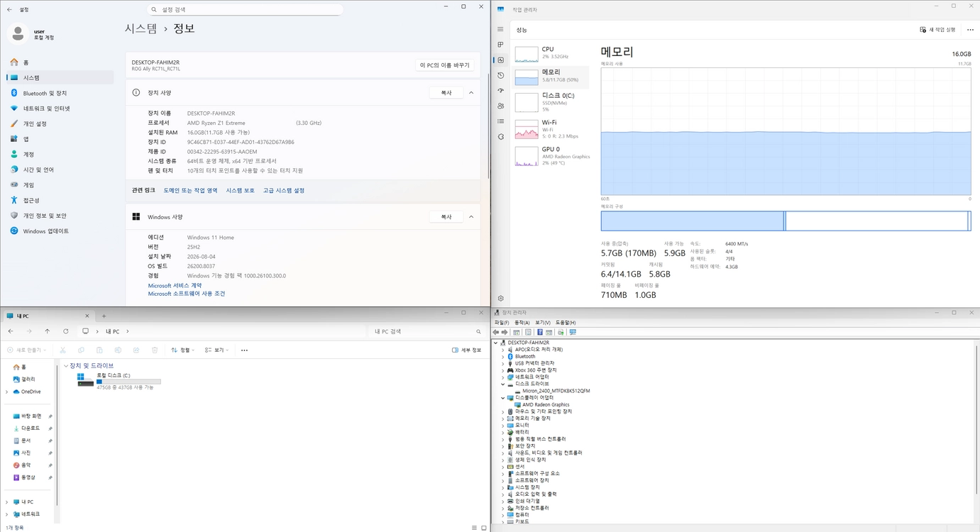
Task: Expand OneDrive in Explorer navigation pane
Action: [x=7, y=392]
